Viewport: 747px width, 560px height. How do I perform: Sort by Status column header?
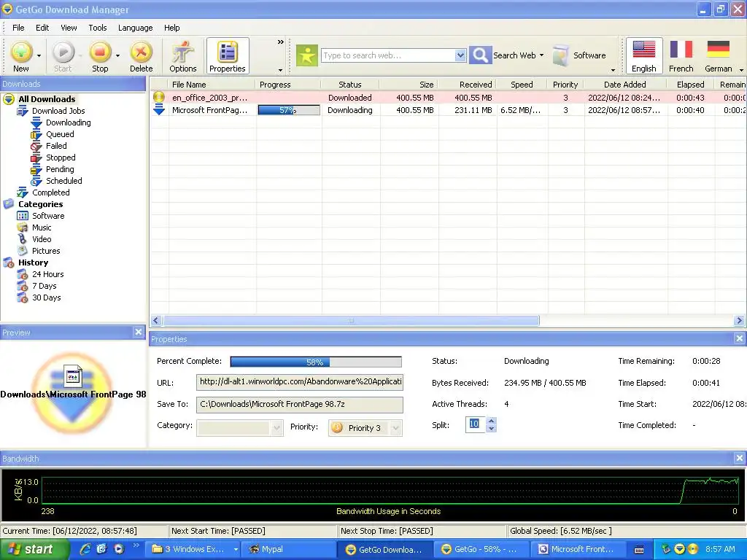coord(350,85)
